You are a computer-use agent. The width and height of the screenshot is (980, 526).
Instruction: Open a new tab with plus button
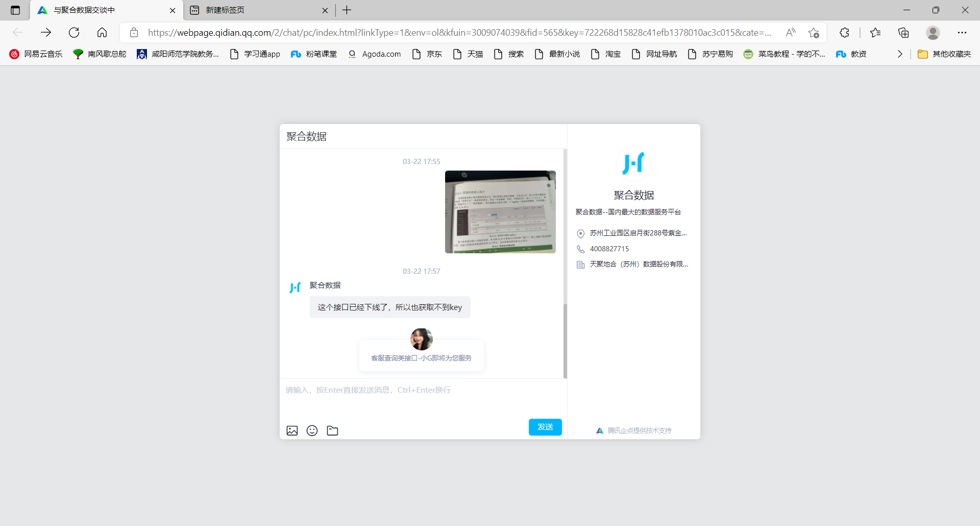tap(347, 10)
